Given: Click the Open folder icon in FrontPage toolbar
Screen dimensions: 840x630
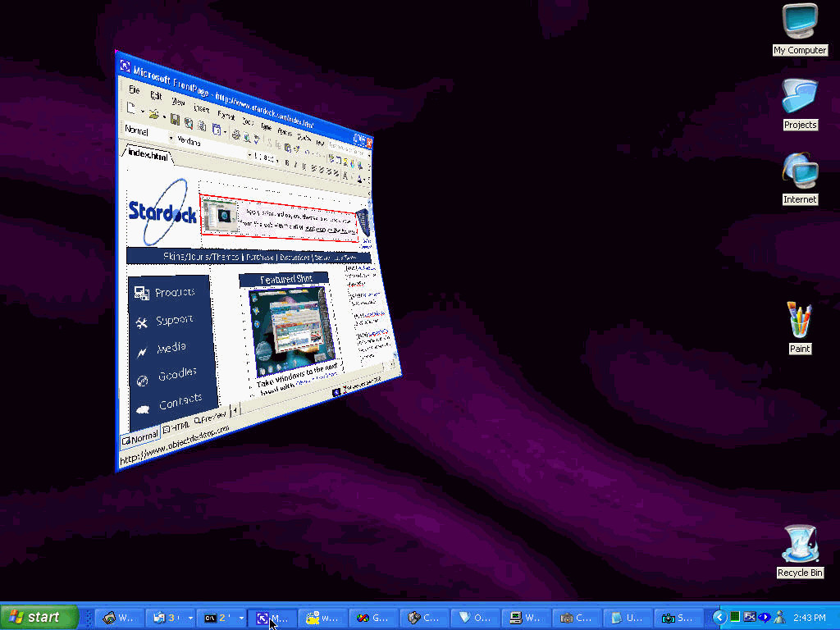Looking at the screenshot, I should (x=153, y=113).
